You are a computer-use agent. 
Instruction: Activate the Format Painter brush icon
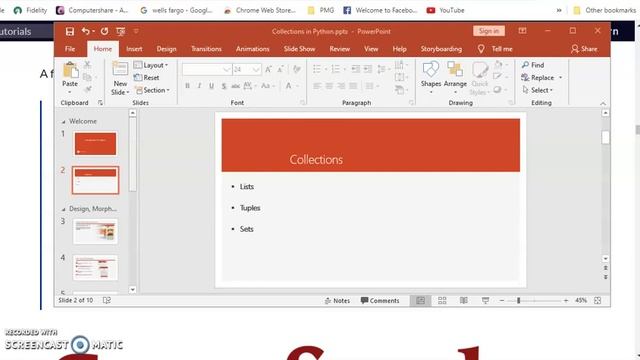[x=87, y=89]
